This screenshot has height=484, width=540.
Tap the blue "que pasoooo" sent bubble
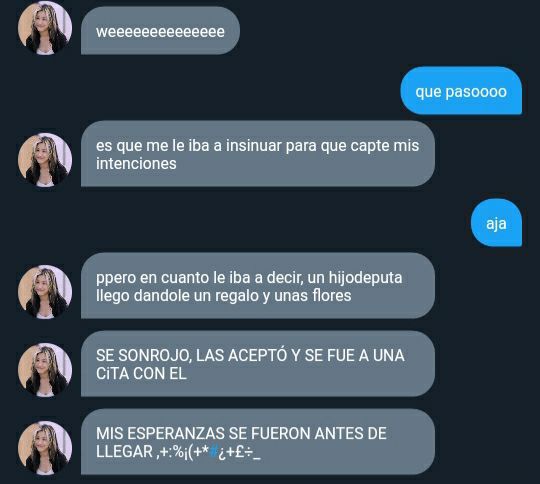pyautogui.click(x=461, y=91)
